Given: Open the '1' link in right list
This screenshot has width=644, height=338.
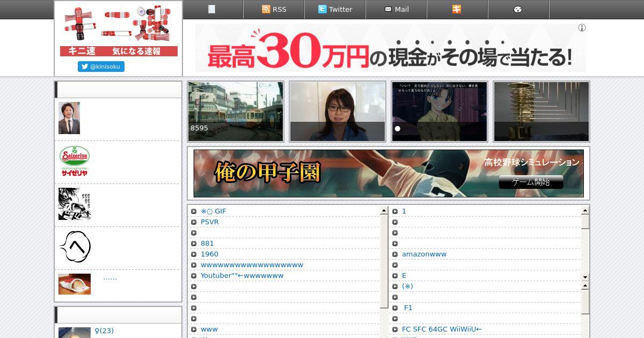Looking at the screenshot, I should [x=404, y=211].
